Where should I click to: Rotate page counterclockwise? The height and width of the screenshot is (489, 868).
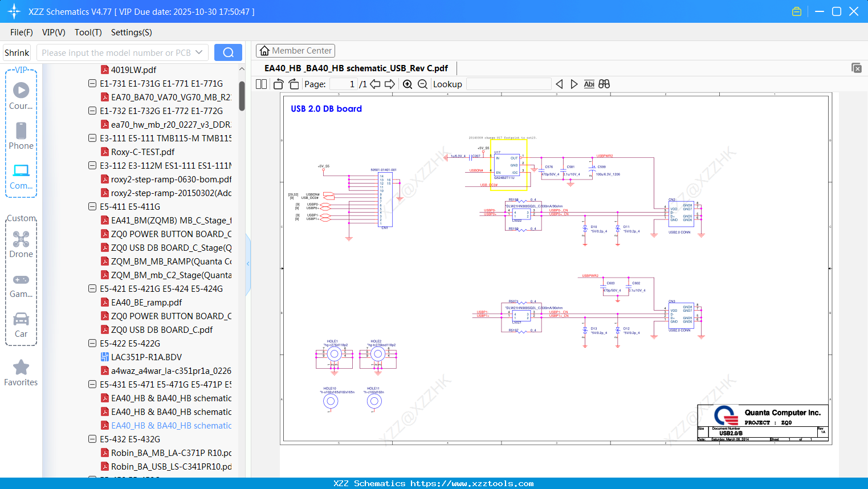coord(279,84)
